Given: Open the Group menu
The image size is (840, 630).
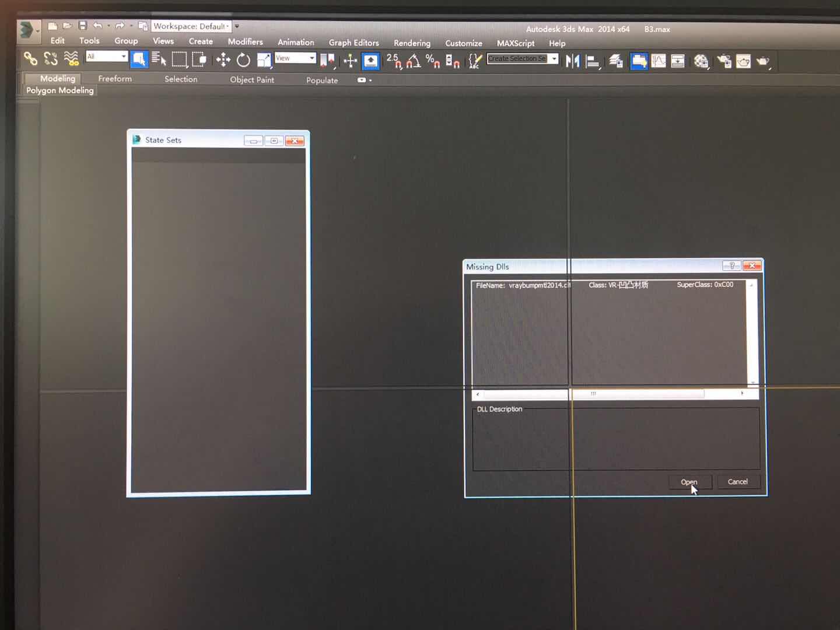Looking at the screenshot, I should click(x=126, y=41).
